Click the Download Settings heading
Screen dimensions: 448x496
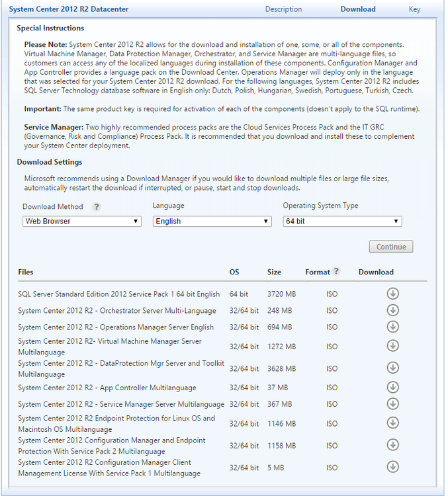coord(50,162)
